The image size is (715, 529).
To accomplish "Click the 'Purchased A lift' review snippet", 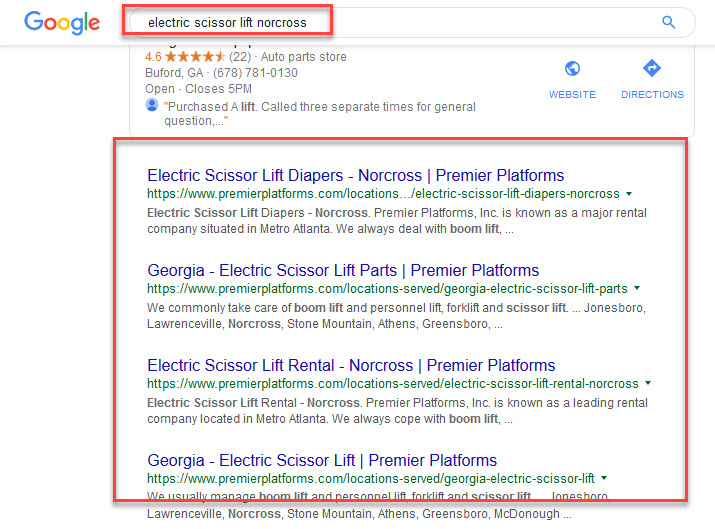I will tap(320, 114).
